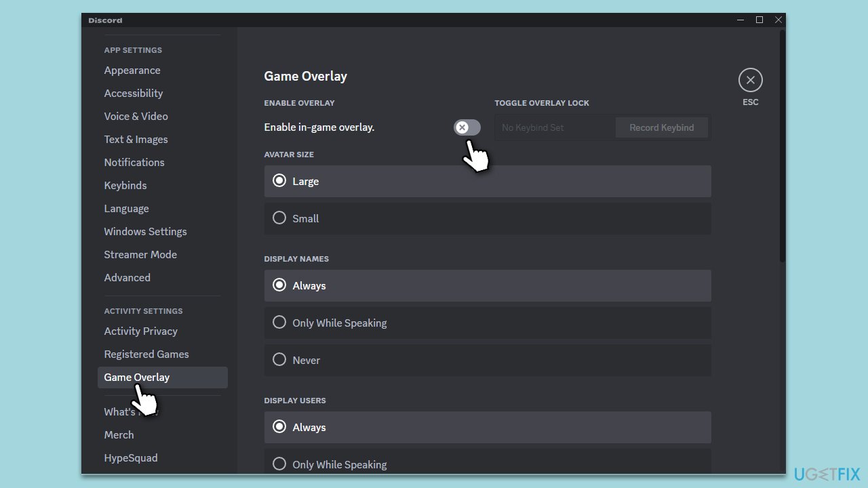Open the Merch link
868x488 pixels.
coord(119,435)
